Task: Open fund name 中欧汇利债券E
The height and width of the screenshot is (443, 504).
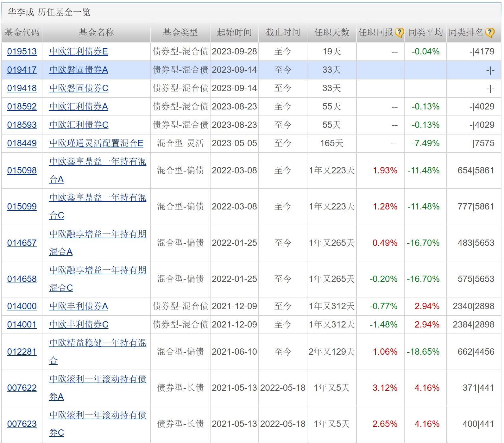Action: [79, 52]
